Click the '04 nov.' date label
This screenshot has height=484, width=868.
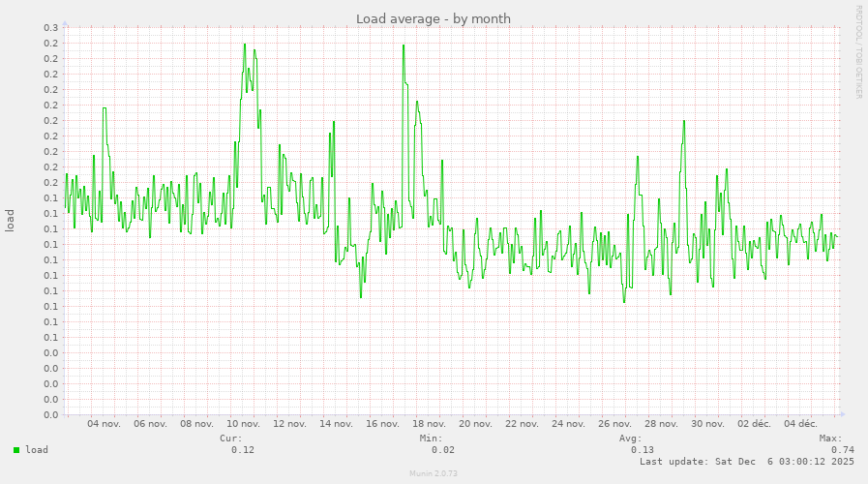pos(104,424)
